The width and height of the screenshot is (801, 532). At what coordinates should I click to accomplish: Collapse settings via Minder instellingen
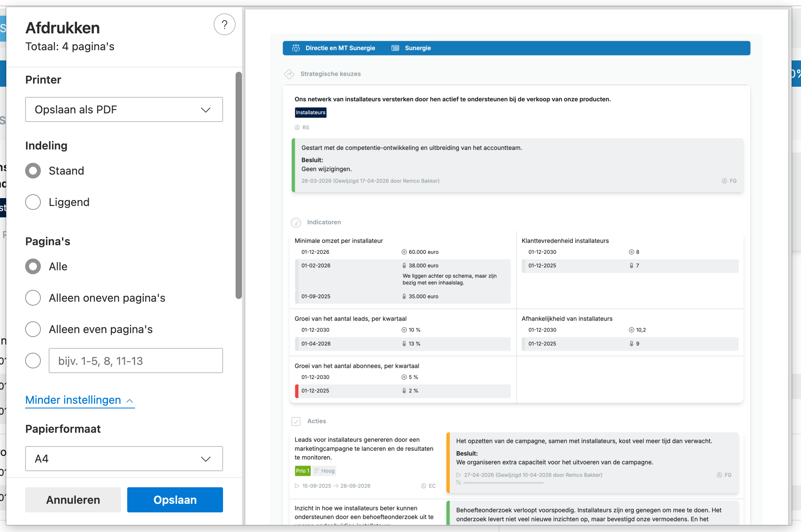point(80,400)
